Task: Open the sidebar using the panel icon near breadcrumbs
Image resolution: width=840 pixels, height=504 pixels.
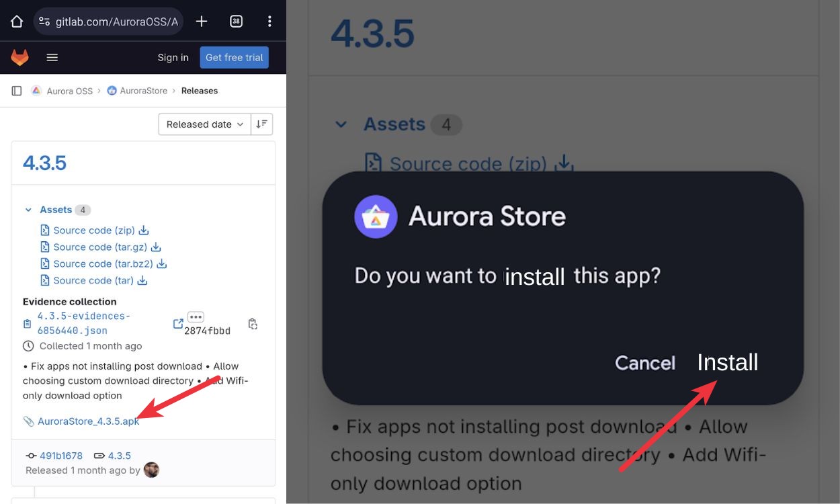Action: (16, 90)
